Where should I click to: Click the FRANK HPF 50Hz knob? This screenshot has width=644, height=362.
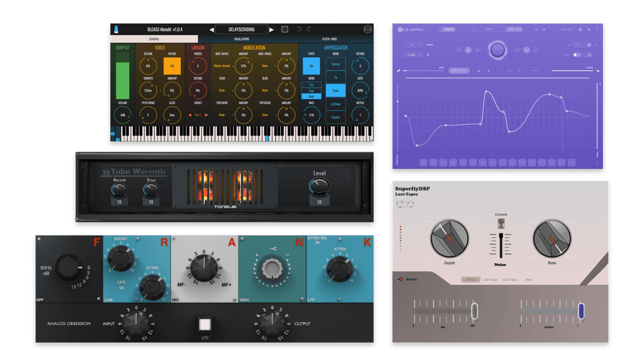coord(69,267)
